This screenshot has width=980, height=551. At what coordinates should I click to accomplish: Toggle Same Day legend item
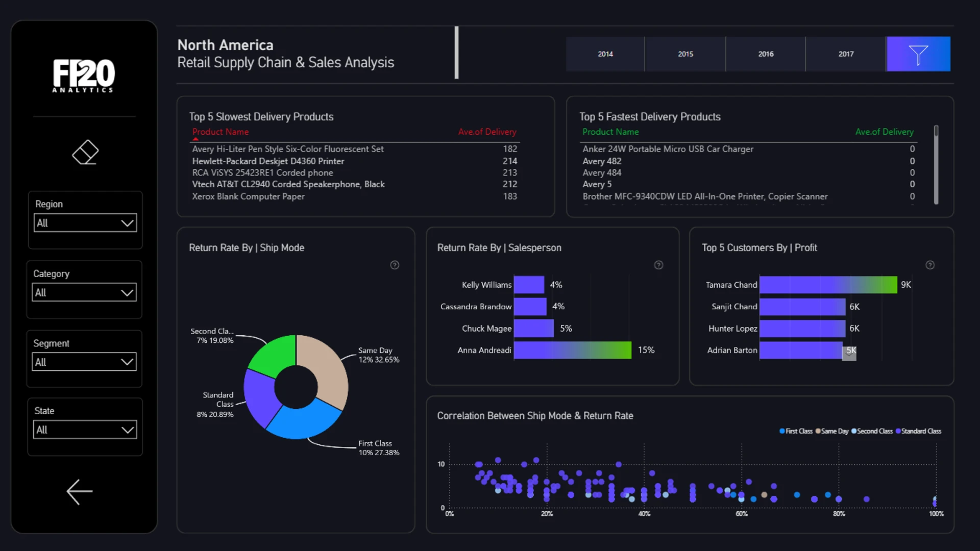click(x=834, y=431)
